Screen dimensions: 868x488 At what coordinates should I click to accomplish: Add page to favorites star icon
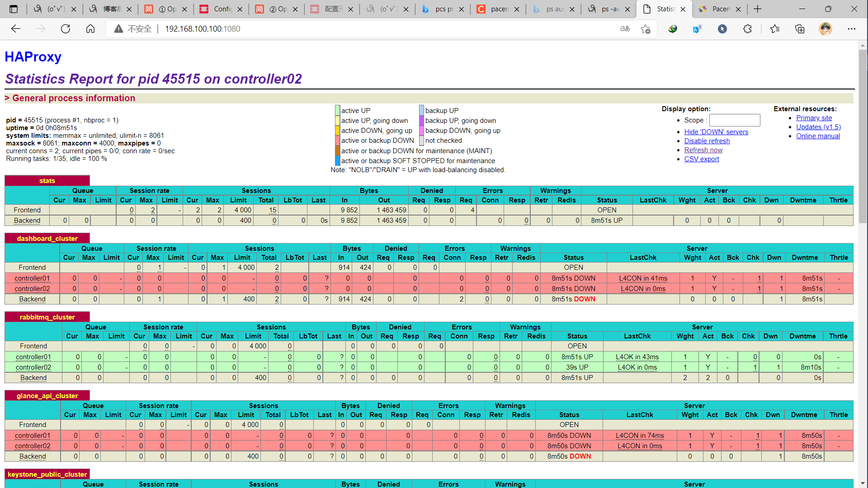tap(645, 29)
